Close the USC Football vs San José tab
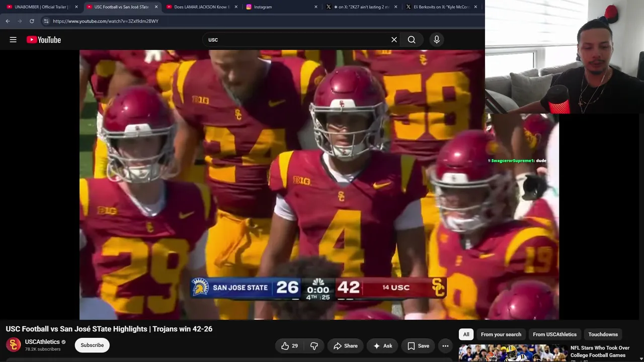The image size is (644, 362). pos(156,7)
